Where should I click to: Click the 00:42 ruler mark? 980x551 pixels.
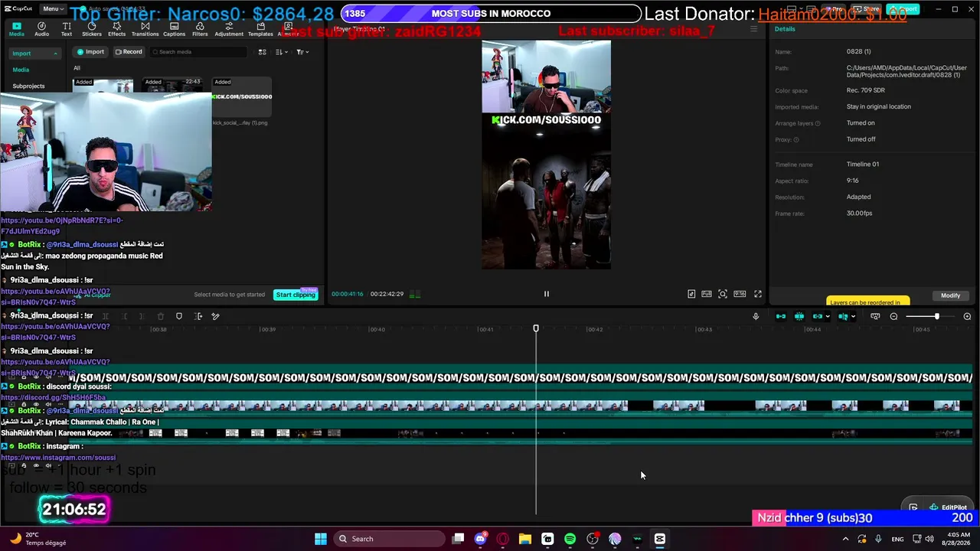[x=594, y=329]
